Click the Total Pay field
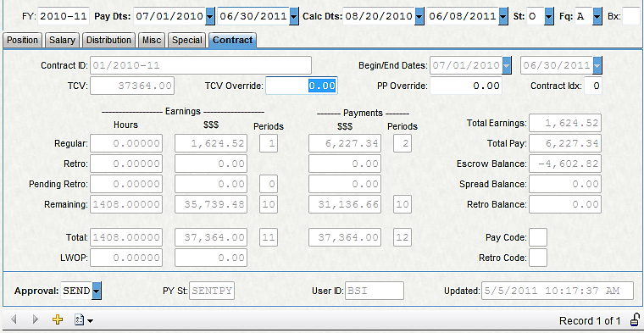 pos(565,143)
